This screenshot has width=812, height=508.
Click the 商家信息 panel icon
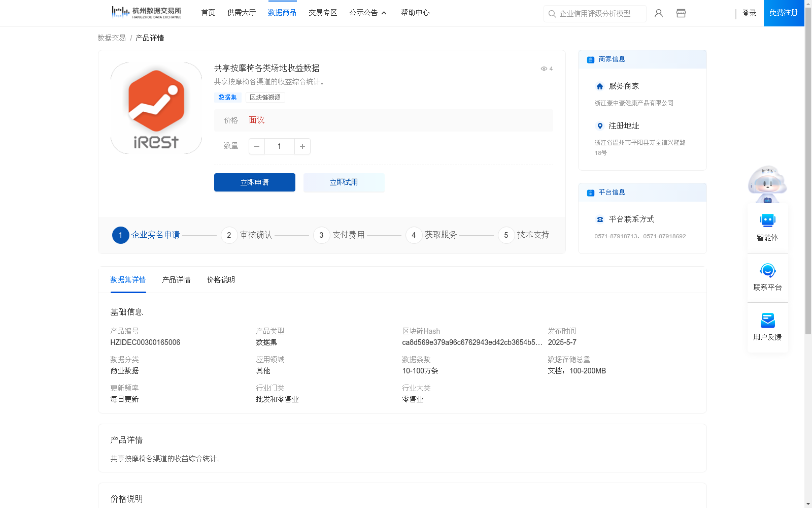[591, 59]
